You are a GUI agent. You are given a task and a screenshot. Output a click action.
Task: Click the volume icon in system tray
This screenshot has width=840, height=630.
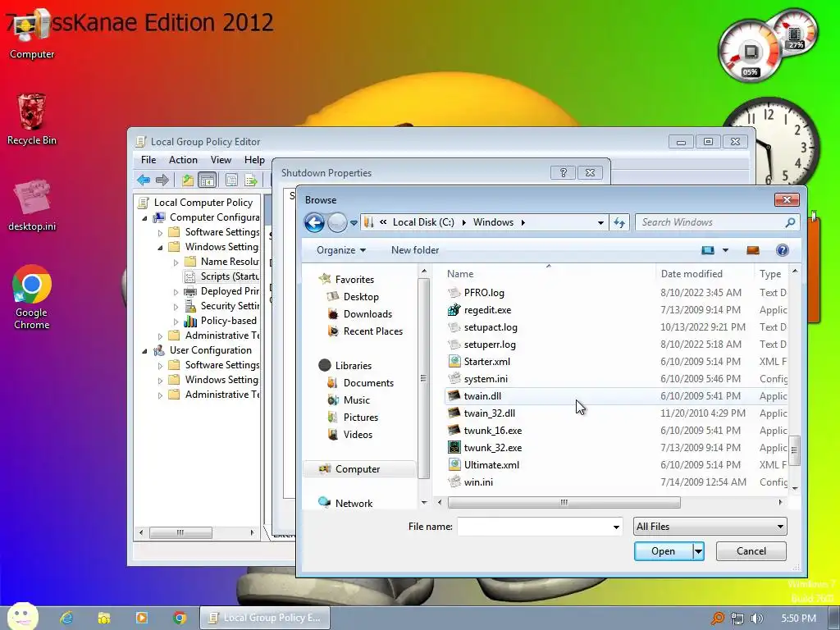tap(756, 619)
